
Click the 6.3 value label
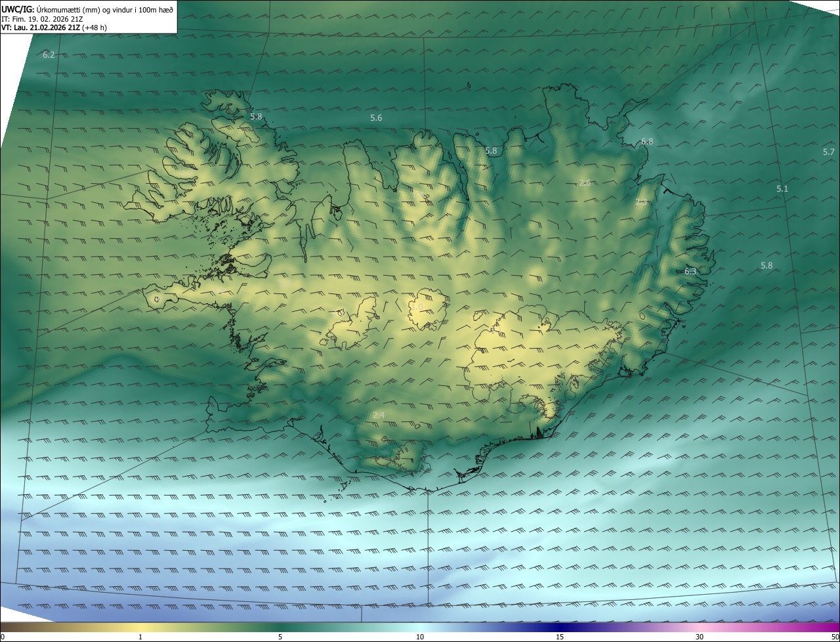click(690, 271)
